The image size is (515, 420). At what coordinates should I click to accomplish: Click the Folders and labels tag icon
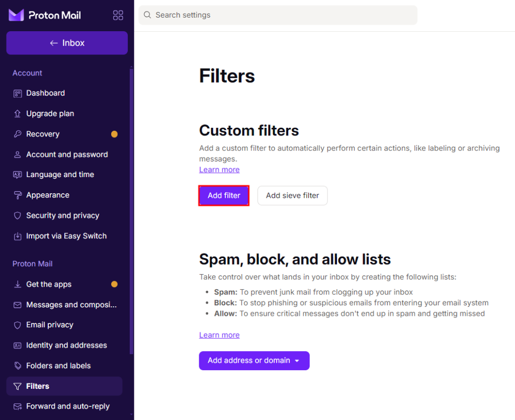(x=17, y=366)
